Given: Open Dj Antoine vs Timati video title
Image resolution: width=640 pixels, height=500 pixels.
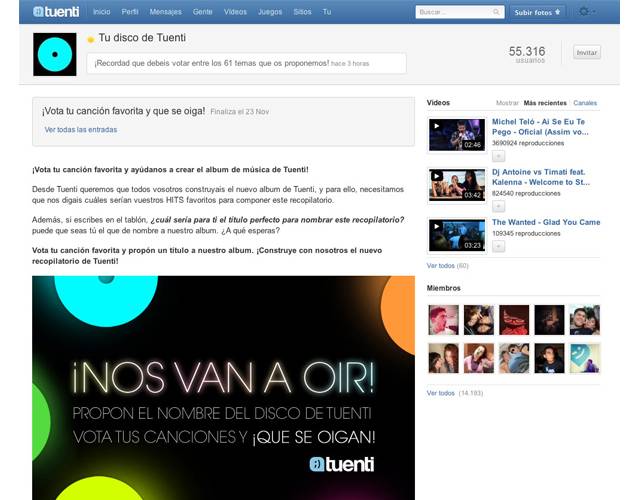Looking at the screenshot, I should [x=541, y=177].
